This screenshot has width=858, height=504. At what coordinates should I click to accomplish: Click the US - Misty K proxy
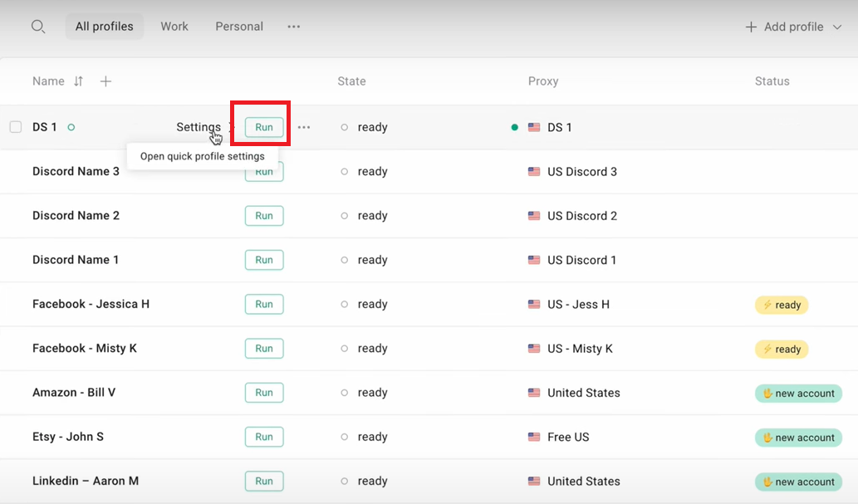pyautogui.click(x=580, y=349)
